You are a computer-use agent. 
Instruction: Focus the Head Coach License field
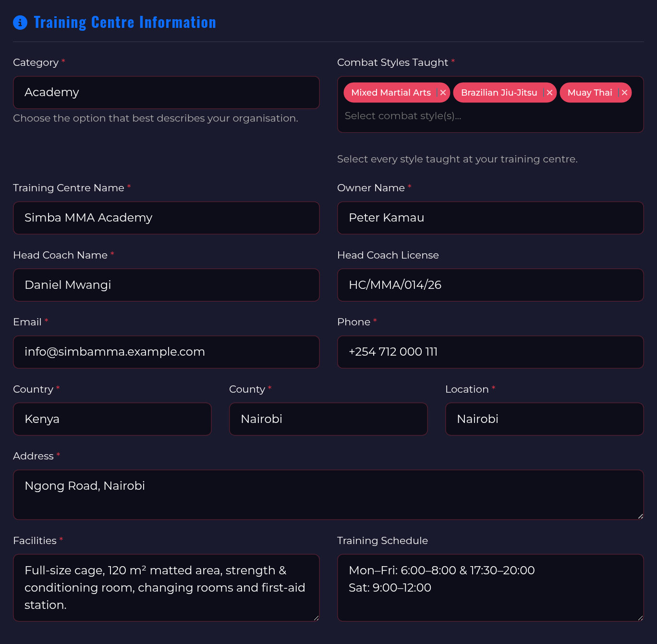pyautogui.click(x=490, y=285)
